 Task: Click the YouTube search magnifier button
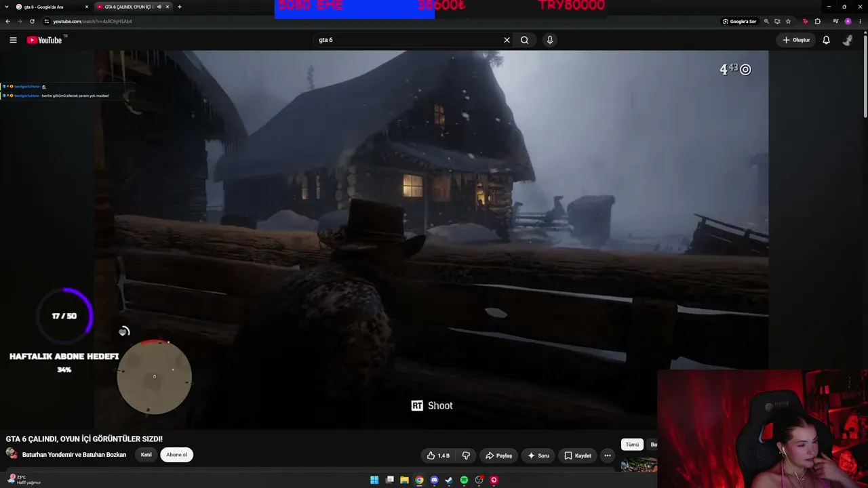524,40
